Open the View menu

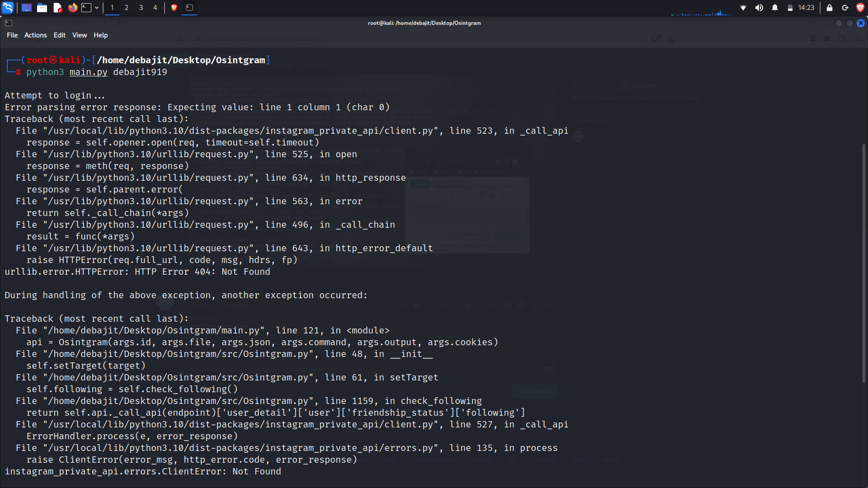79,35
